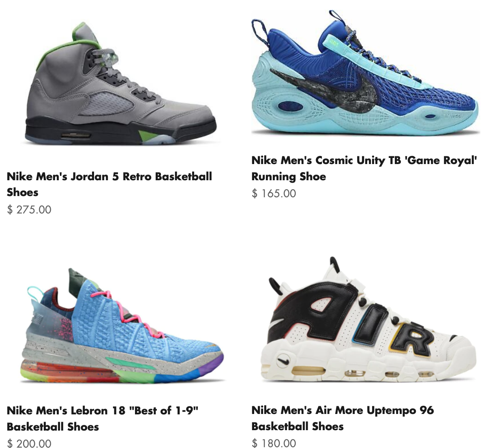Click the word 'Shoes' under Jordan 5 title
The image size is (484, 448).
(23, 192)
